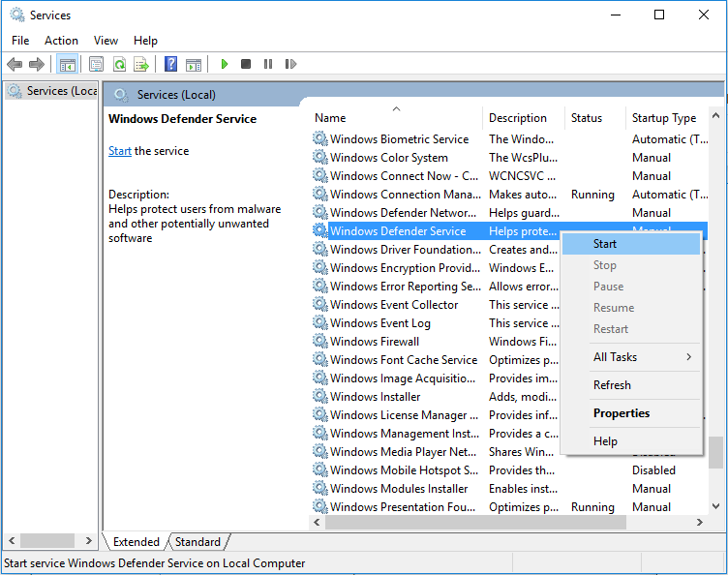Sort by the Status column header
The image size is (728, 575).
coord(595,118)
